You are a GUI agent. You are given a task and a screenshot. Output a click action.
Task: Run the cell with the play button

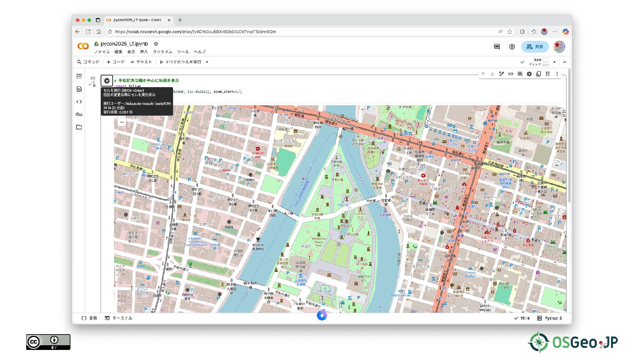pyautogui.click(x=107, y=81)
